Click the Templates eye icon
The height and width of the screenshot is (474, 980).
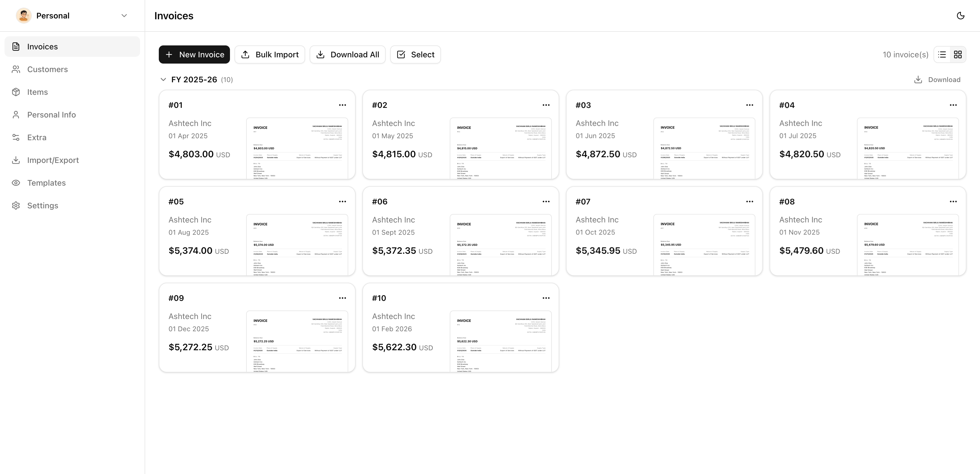coord(16,183)
